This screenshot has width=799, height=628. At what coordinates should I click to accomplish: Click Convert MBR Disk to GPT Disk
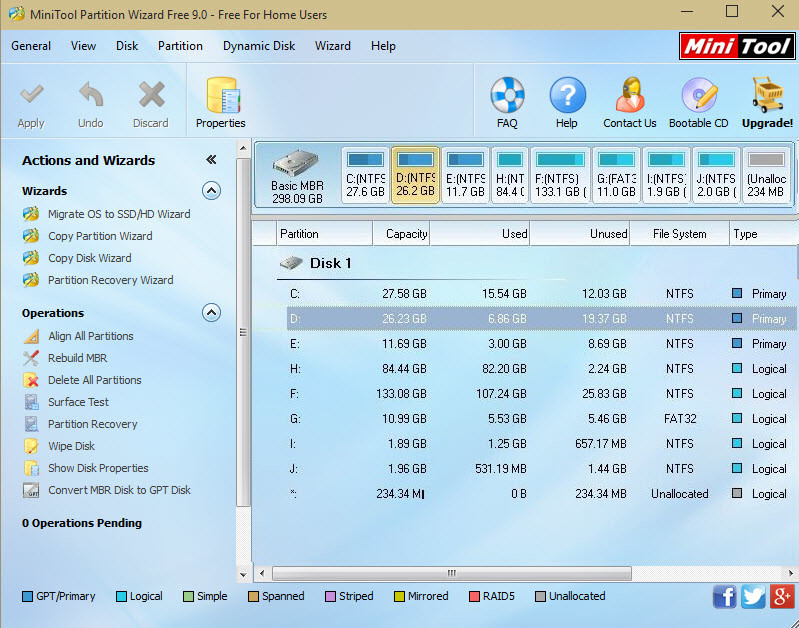click(x=118, y=490)
